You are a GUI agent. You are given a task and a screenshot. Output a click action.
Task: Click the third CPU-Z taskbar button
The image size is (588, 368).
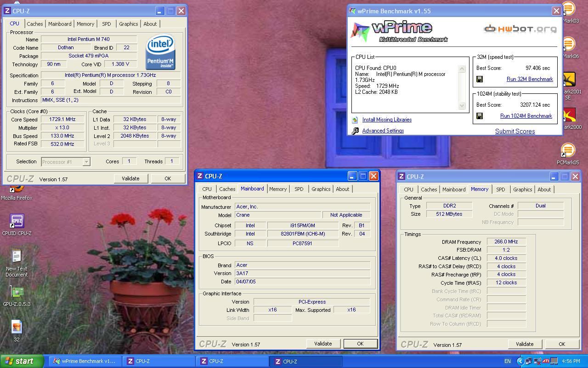(x=305, y=361)
